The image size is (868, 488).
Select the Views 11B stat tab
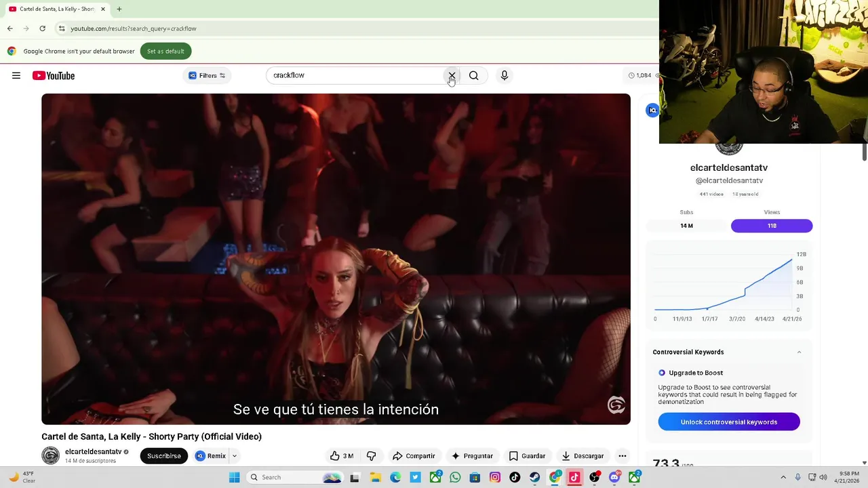772,226
